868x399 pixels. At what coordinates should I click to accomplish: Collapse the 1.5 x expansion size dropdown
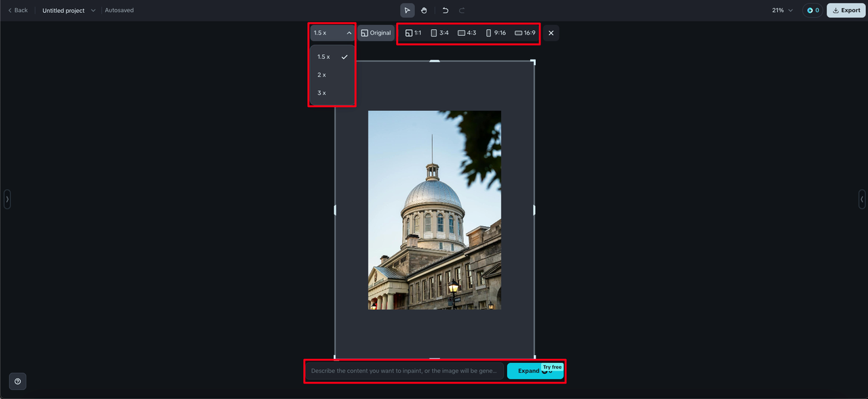click(332, 33)
